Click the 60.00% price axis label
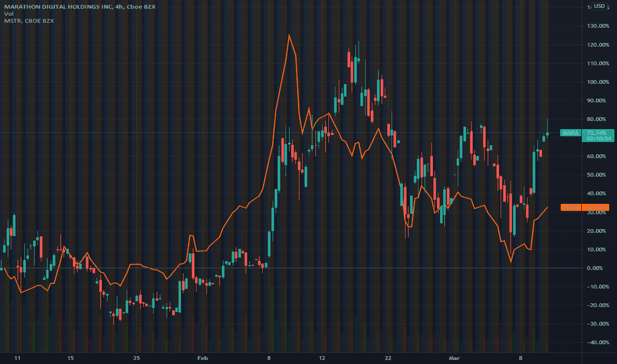This screenshot has width=617, height=364. [x=596, y=156]
